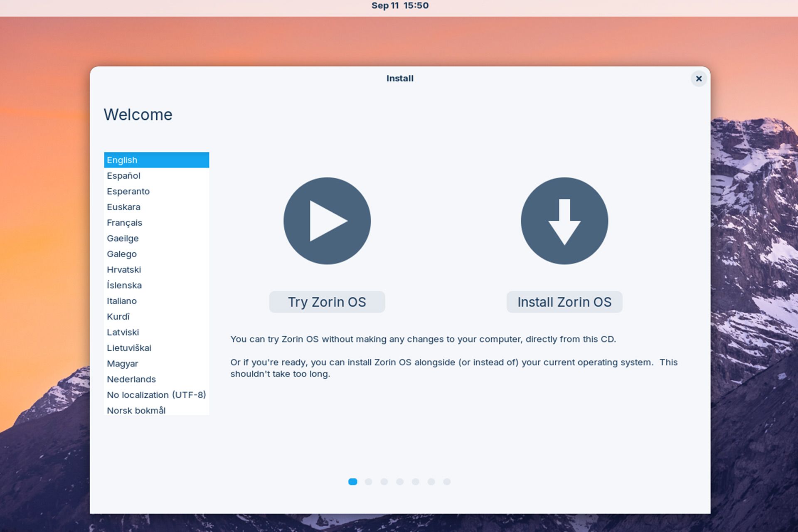Viewport: 798px width, 532px height.
Task: Select Français from language list
Action: pyautogui.click(x=124, y=222)
